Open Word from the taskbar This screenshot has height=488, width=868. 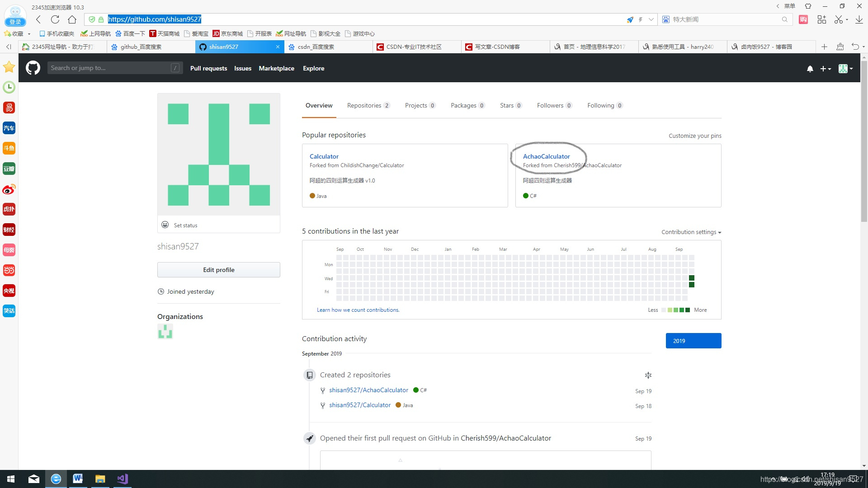(x=78, y=479)
